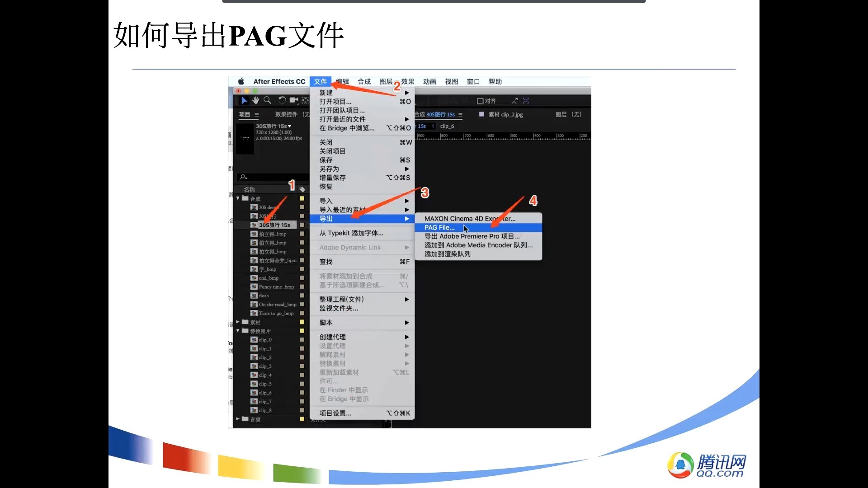Click the composition preview thumbnail

coord(245,138)
